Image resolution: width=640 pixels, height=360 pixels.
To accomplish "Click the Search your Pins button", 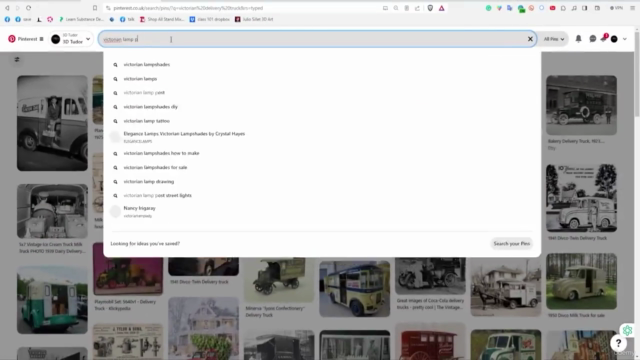I will [511, 244].
